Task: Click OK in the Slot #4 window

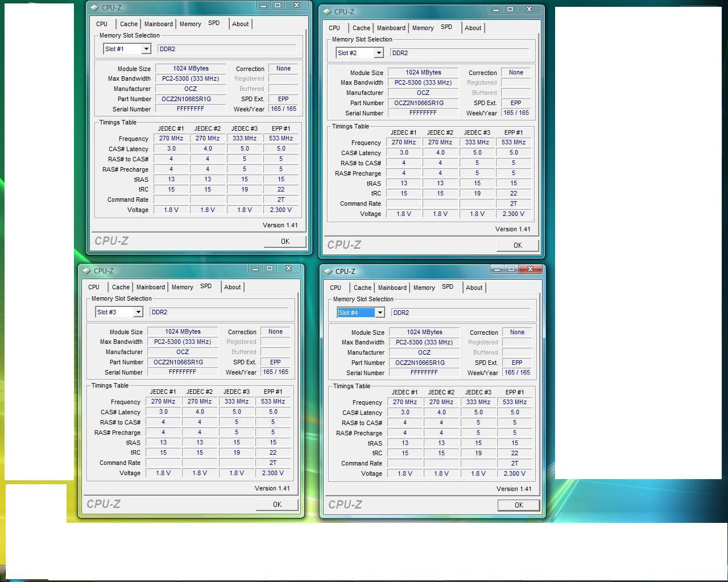Action: pos(519,505)
